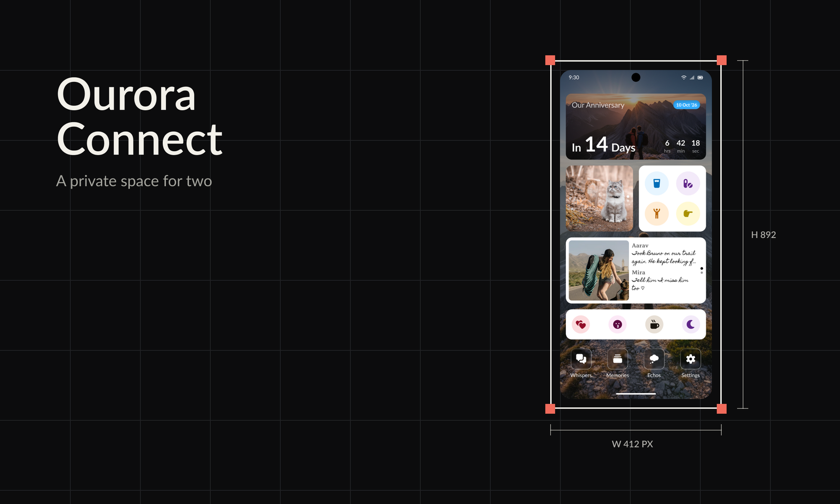The height and width of the screenshot is (504, 840).
Task: Send the red hearts reaction
Action: click(x=581, y=324)
